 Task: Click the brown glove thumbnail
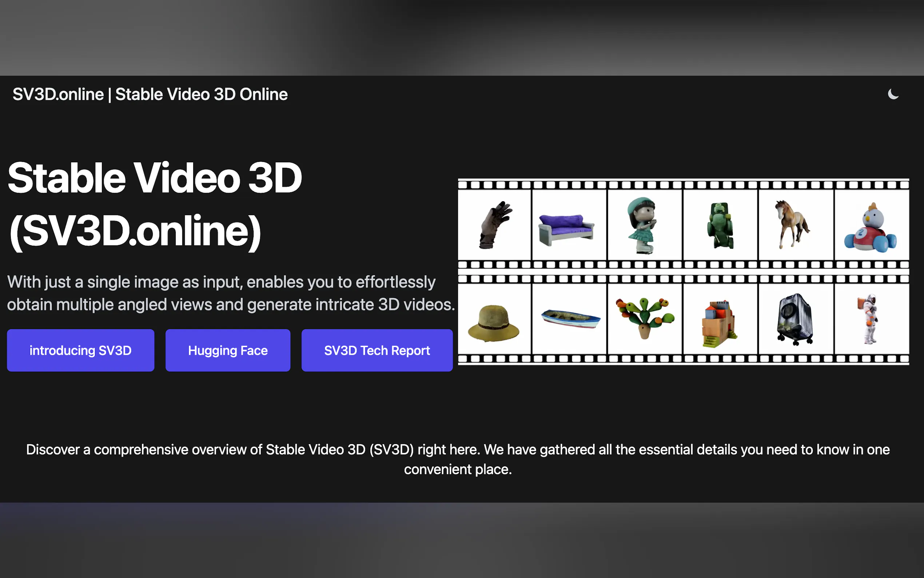tap(494, 225)
